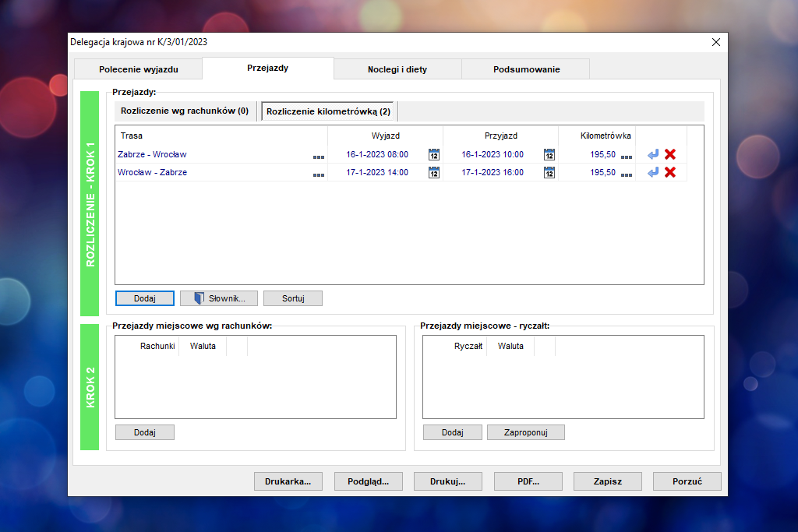
Task: Select the Przejazdy tab
Action: click(x=268, y=68)
